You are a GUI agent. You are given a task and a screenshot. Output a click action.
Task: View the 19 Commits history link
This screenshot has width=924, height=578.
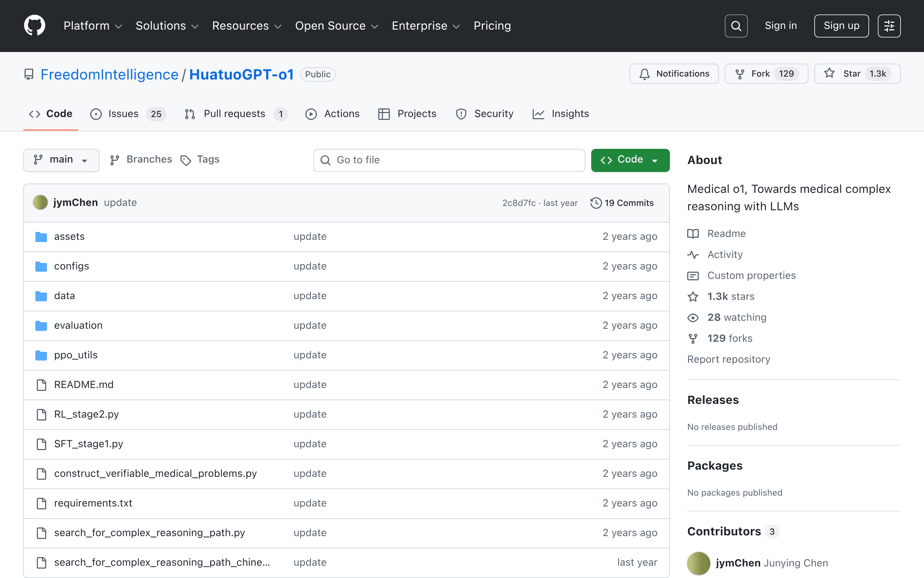622,203
